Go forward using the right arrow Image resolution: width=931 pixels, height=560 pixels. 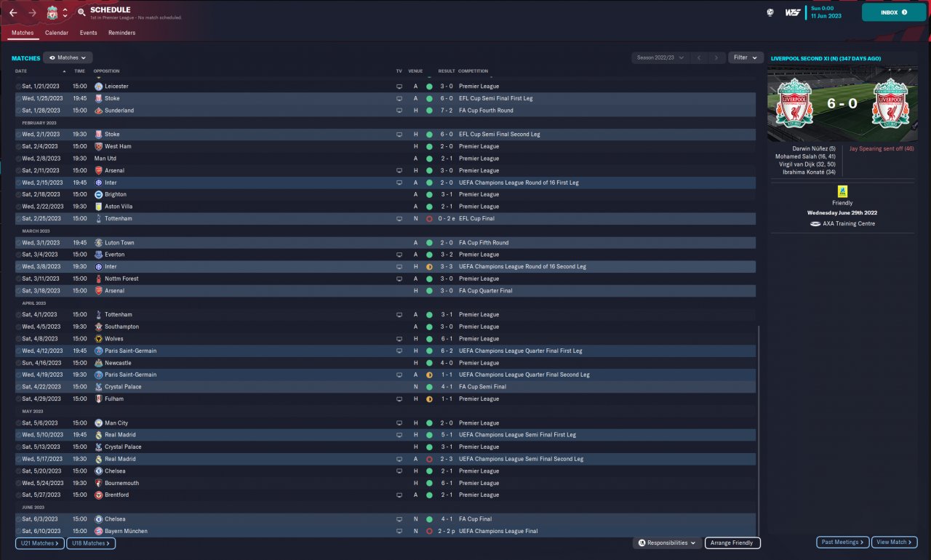[32, 13]
